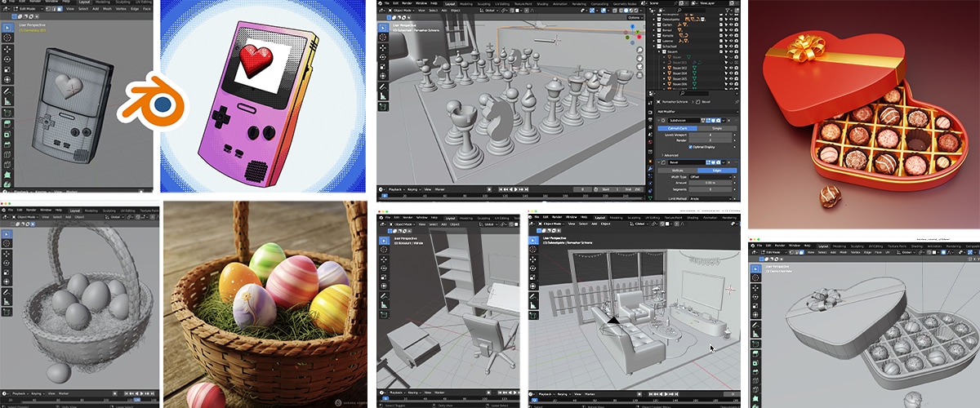980x408 pixels.
Task: Open Object Mode dropdown in living room window
Action: [552, 224]
